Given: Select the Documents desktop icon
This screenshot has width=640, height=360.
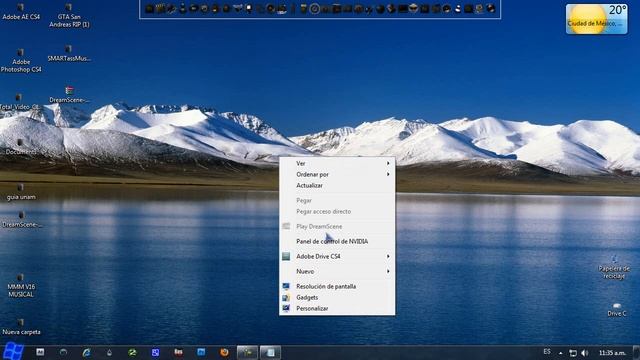Looking at the screenshot, I should (20, 147).
